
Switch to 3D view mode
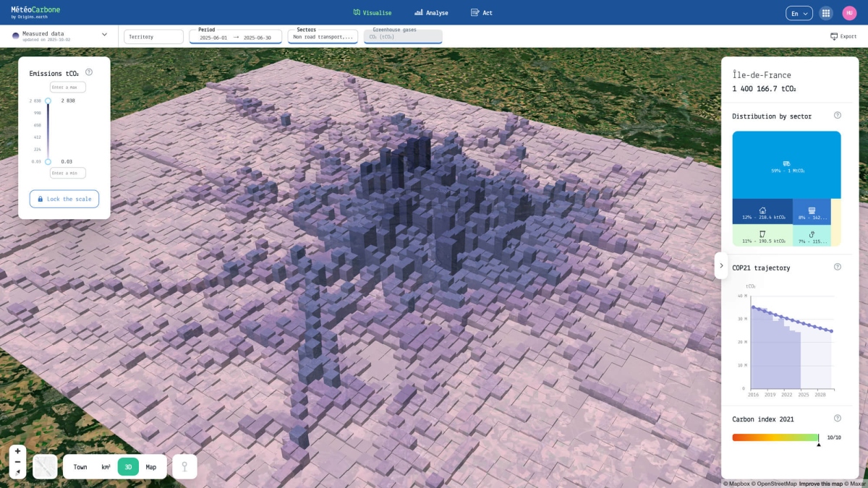coord(128,466)
